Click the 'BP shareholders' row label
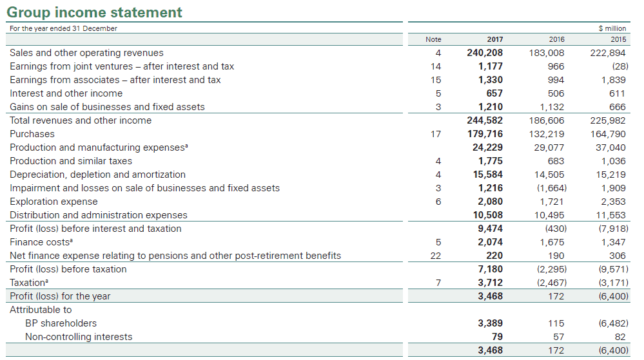This screenshot has height=360, width=644. coord(61,323)
